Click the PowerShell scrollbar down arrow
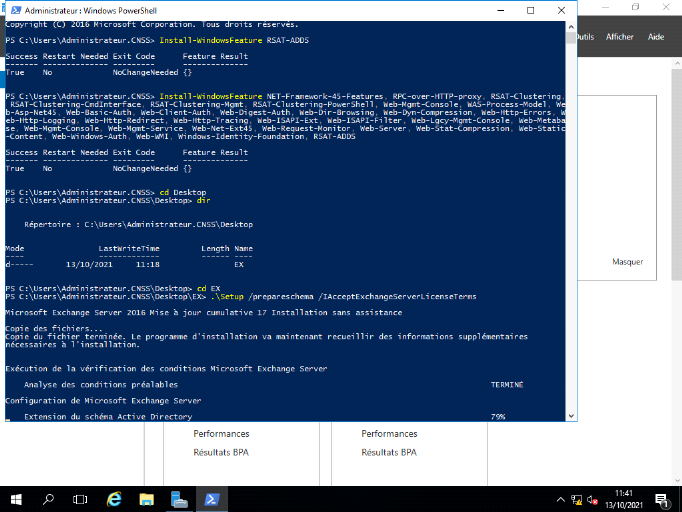 [x=571, y=416]
